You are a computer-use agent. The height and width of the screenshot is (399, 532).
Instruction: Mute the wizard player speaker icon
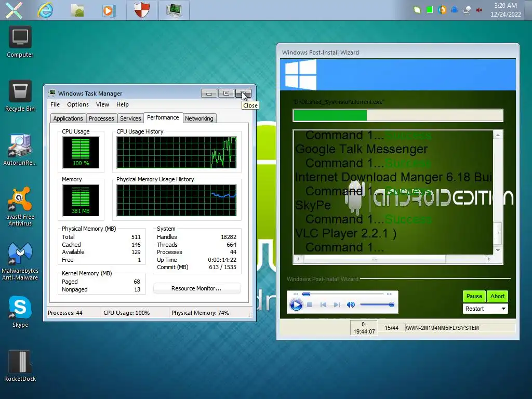[x=351, y=304]
